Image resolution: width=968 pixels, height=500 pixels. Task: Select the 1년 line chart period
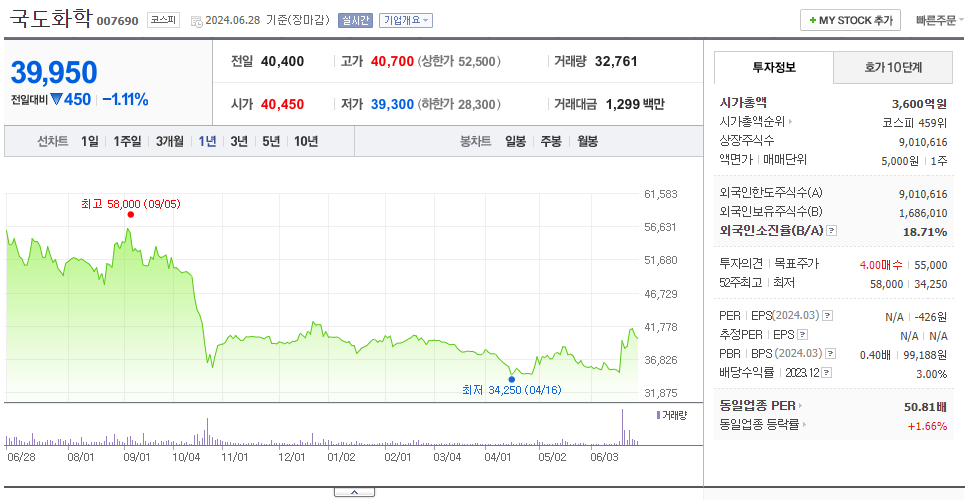[x=207, y=141]
